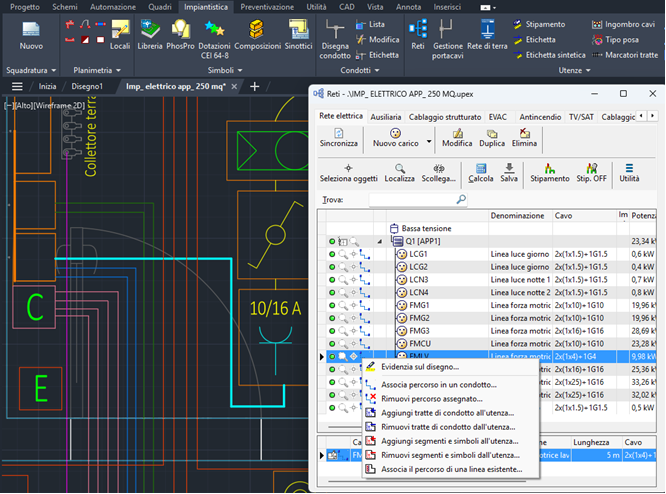Toggle green status indicator on Q1 [APP1] row
Viewport: 666px width, 494px height.
pyautogui.click(x=332, y=241)
